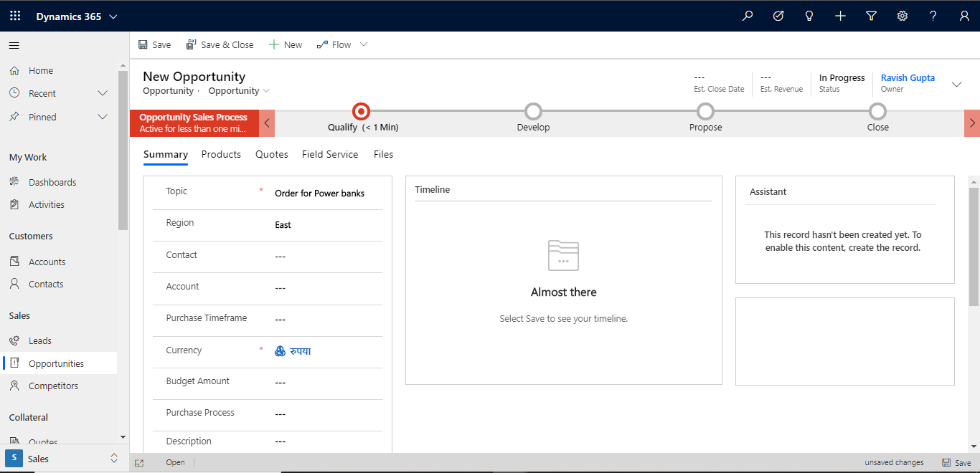Switch to the Files tab

384,154
